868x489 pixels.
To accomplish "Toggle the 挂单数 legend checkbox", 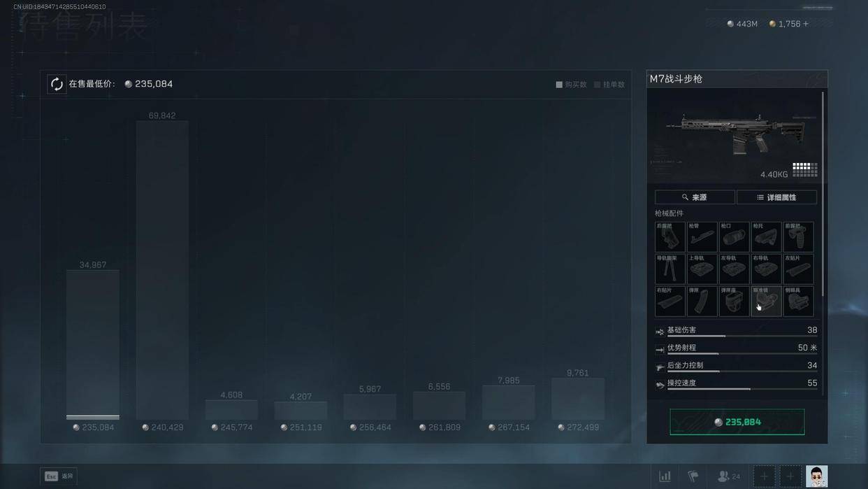I will [x=598, y=85].
